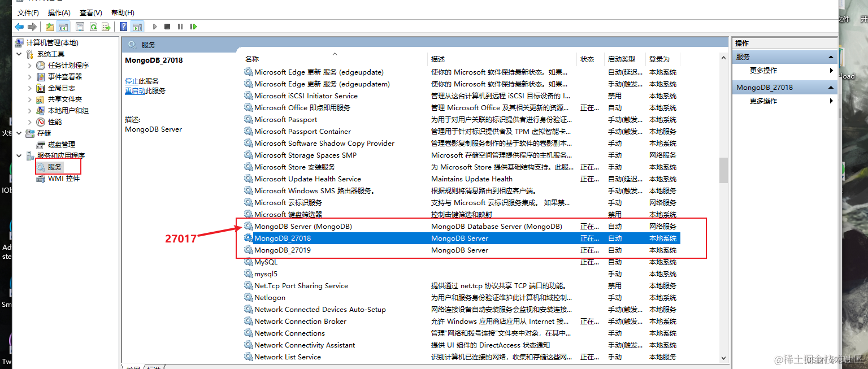Open the 帮助(H) menu
Image resolution: width=868 pixels, height=369 pixels.
(x=123, y=12)
